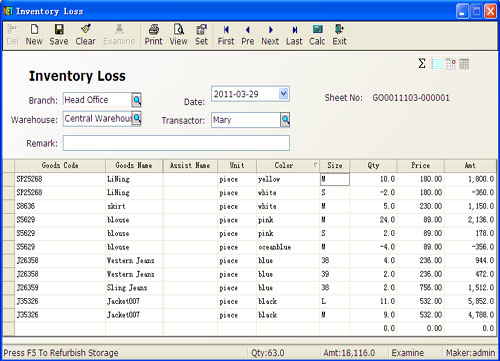Go to the Next record

(270, 35)
